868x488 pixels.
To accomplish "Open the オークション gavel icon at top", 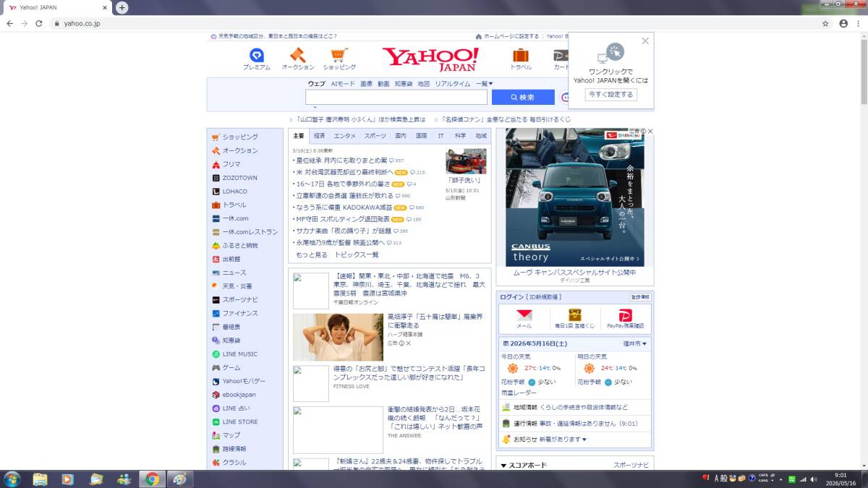I will (297, 56).
